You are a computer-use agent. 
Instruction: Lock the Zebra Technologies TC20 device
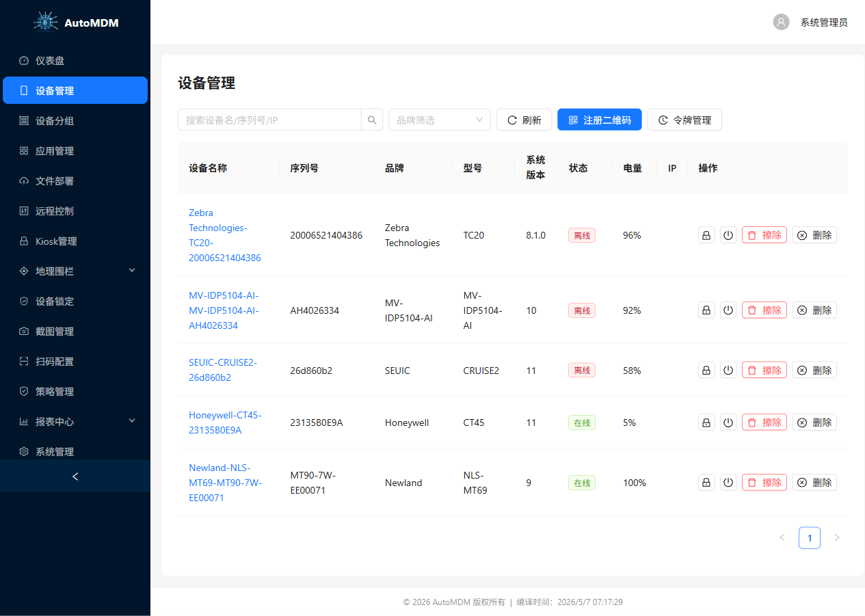pyautogui.click(x=706, y=235)
